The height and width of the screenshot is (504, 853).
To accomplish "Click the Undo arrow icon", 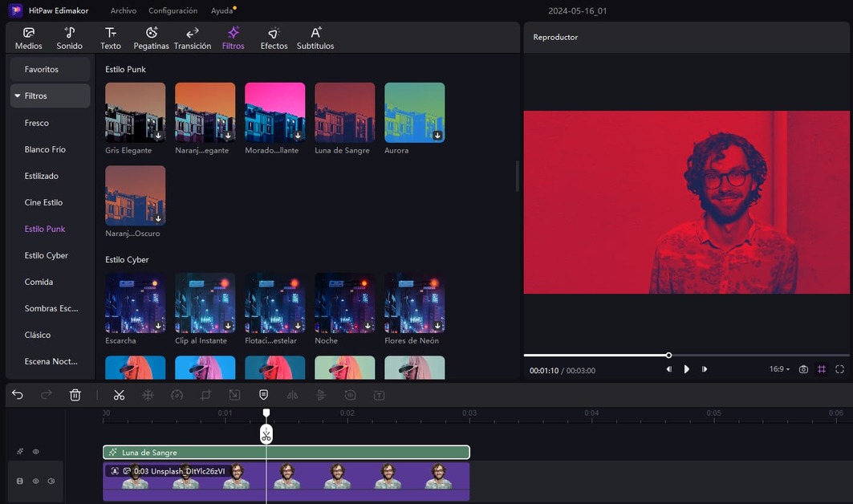I will pos(17,395).
